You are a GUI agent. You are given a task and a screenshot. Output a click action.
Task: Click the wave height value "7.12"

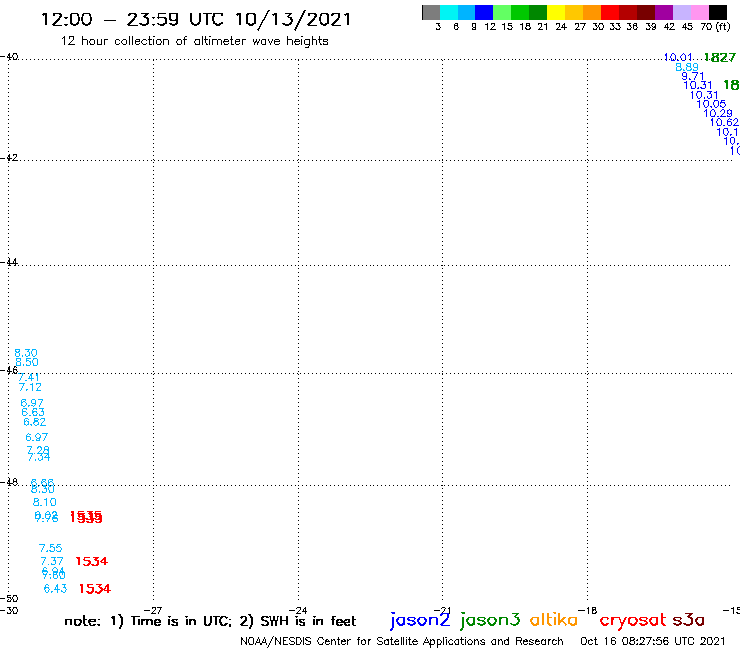(30, 388)
